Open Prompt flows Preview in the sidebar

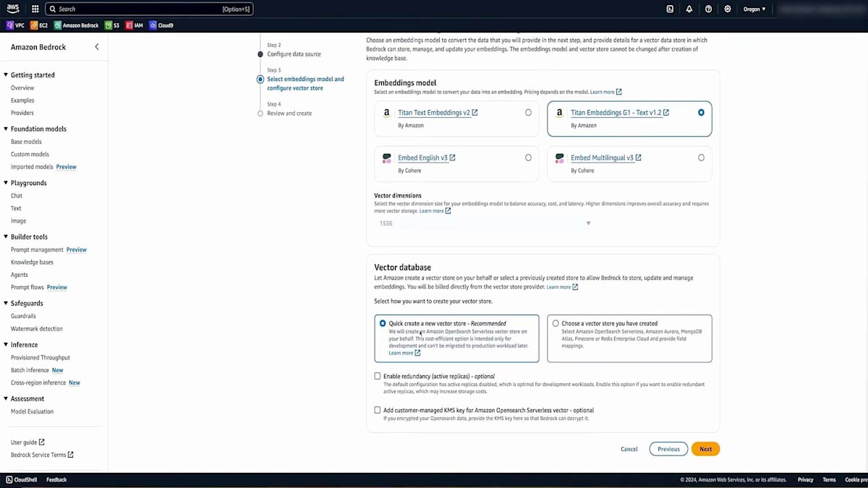39,287
